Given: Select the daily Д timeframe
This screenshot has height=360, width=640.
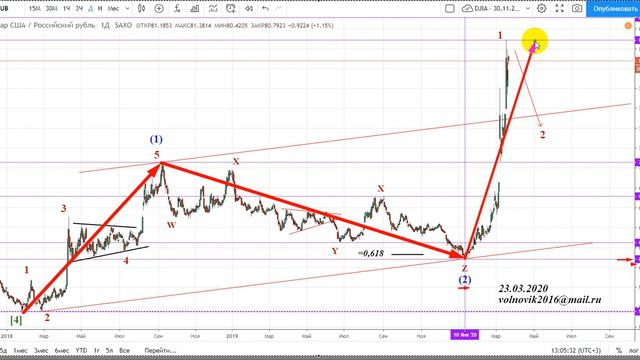Looking at the screenshot, I should (x=91, y=9).
